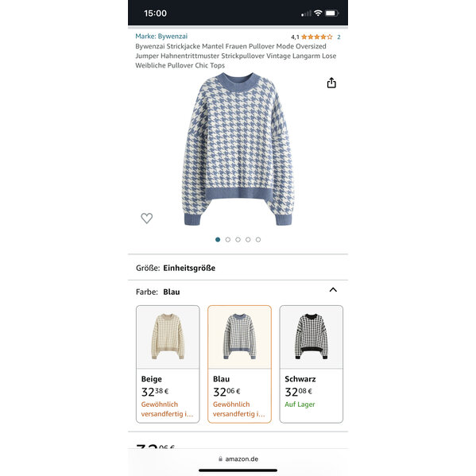Screen dimensions: 476x476
Task: Collapse the Farbe section with chevron
Action: (333, 290)
